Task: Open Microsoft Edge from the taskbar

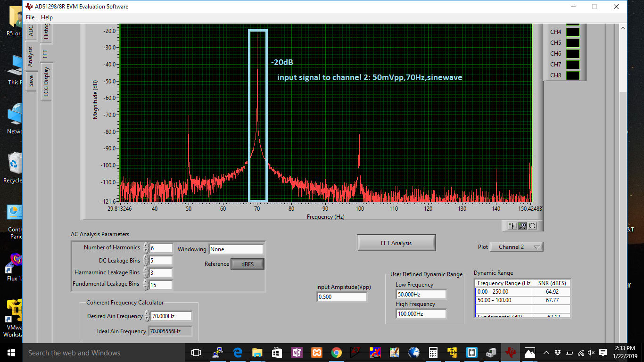Action: pyautogui.click(x=238, y=353)
